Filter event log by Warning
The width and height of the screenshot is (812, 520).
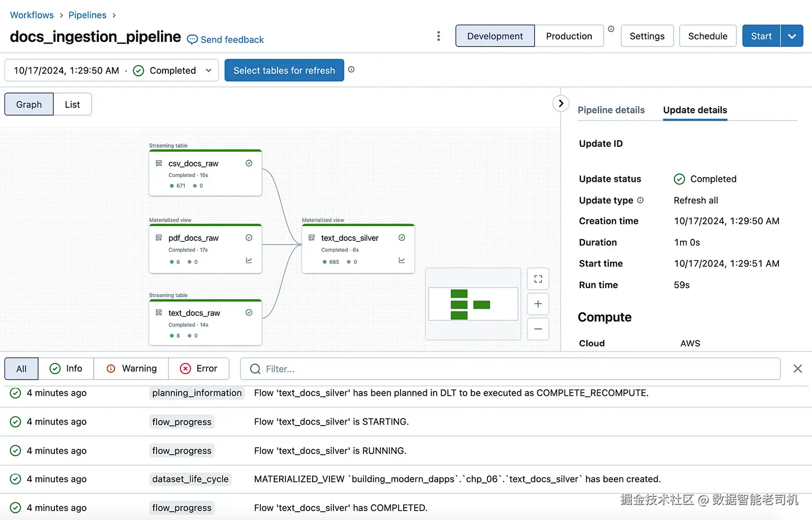[x=131, y=369]
